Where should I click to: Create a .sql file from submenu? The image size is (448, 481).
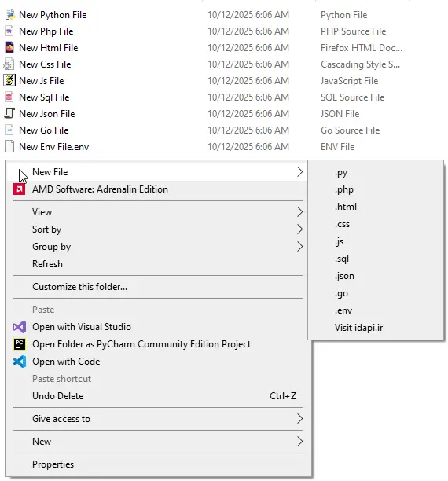point(376,259)
